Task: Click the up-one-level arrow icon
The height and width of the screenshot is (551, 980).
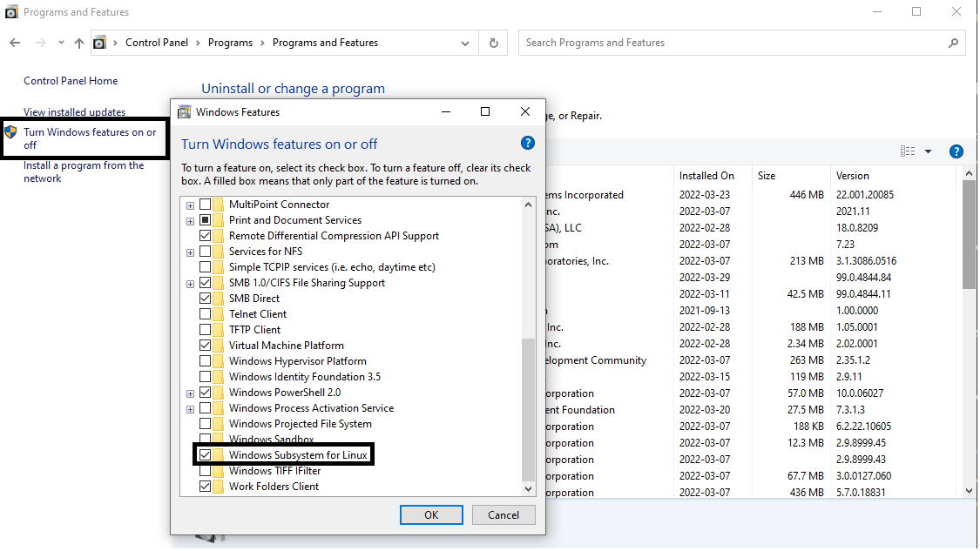Action: [x=78, y=42]
